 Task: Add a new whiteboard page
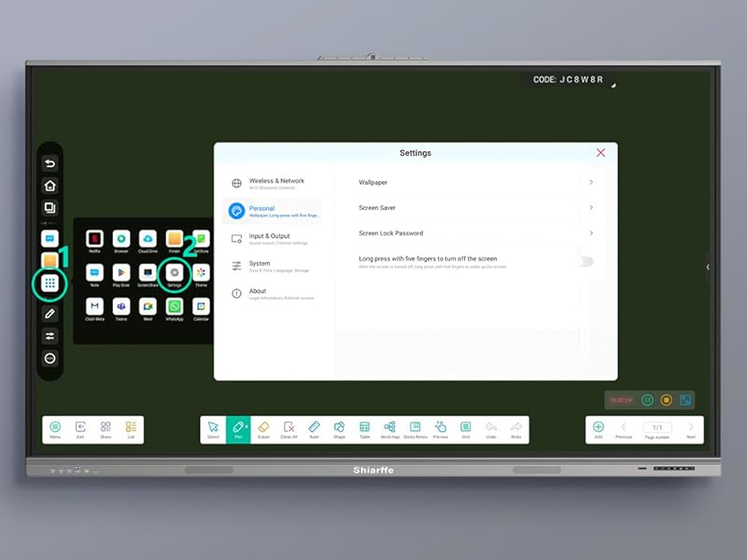[x=599, y=429]
